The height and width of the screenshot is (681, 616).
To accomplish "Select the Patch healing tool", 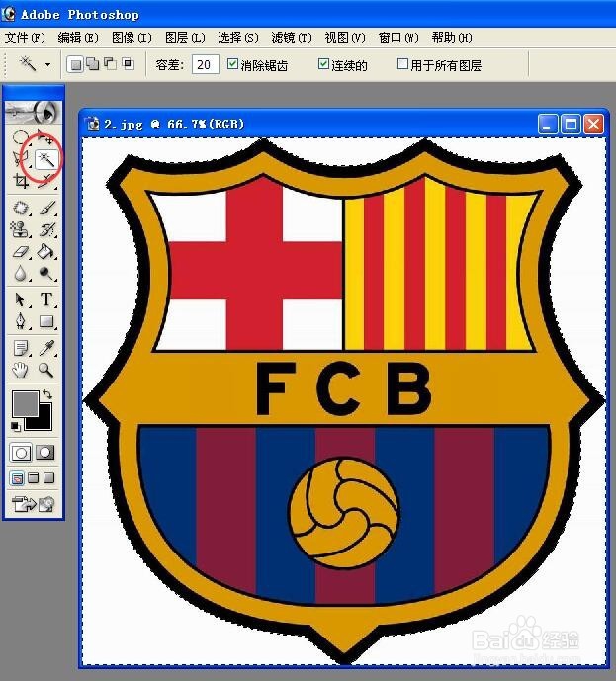I will [20, 208].
